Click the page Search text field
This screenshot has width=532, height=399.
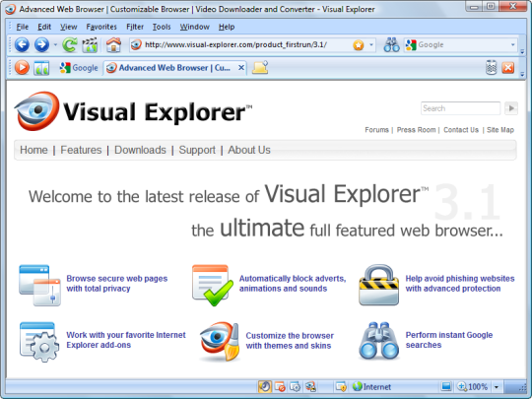pos(460,108)
